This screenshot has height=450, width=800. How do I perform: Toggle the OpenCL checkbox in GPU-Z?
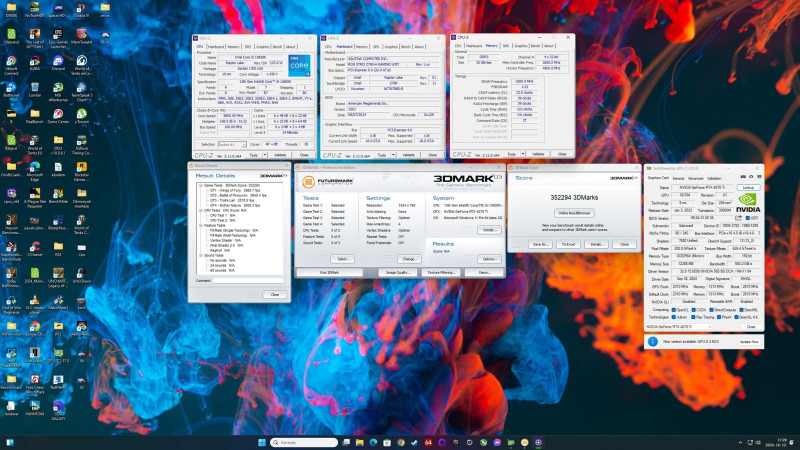pyautogui.click(x=673, y=310)
